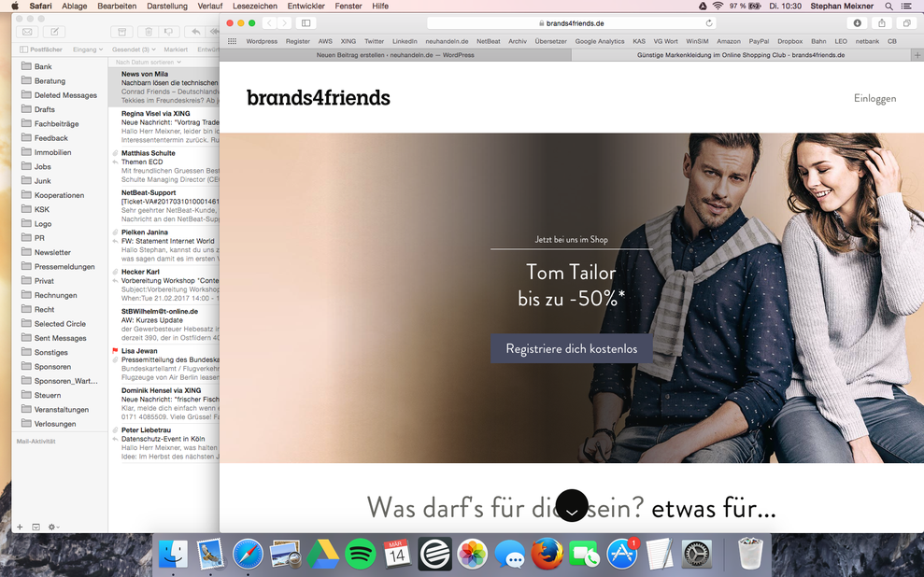Click the Wi-Fi status icon
The image size is (924, 577).
[718, 6]
